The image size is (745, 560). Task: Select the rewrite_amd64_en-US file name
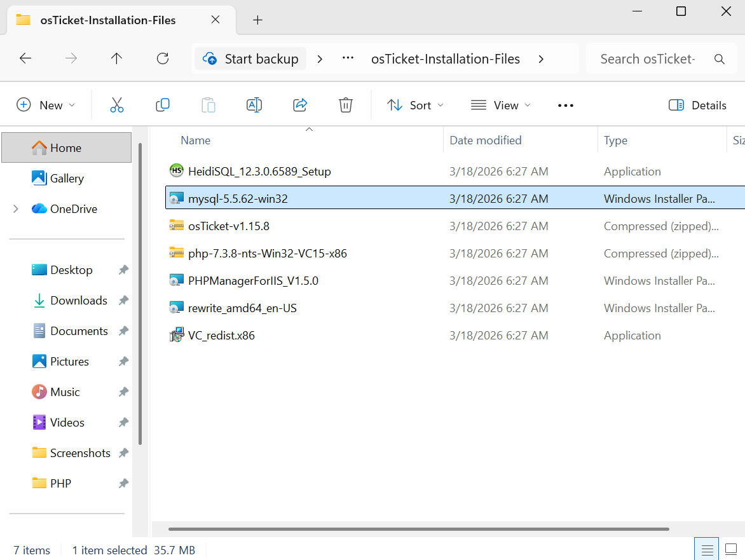point(242,308)
